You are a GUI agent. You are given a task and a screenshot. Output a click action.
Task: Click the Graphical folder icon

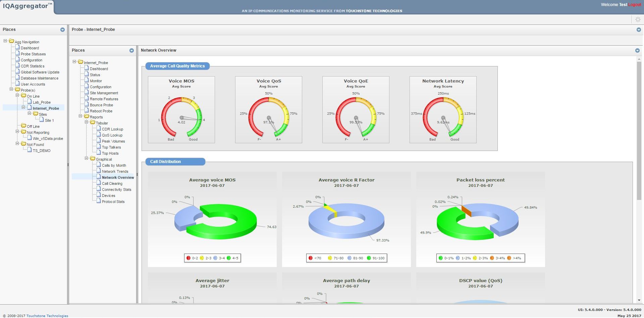point(93,159)
